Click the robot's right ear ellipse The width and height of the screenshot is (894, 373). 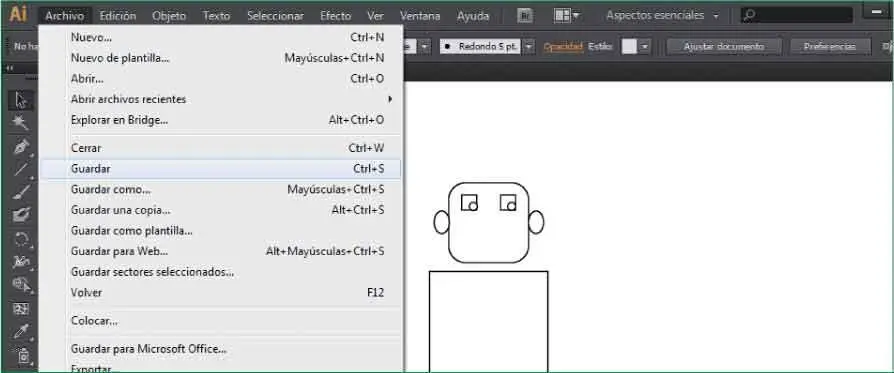[536, 222]
